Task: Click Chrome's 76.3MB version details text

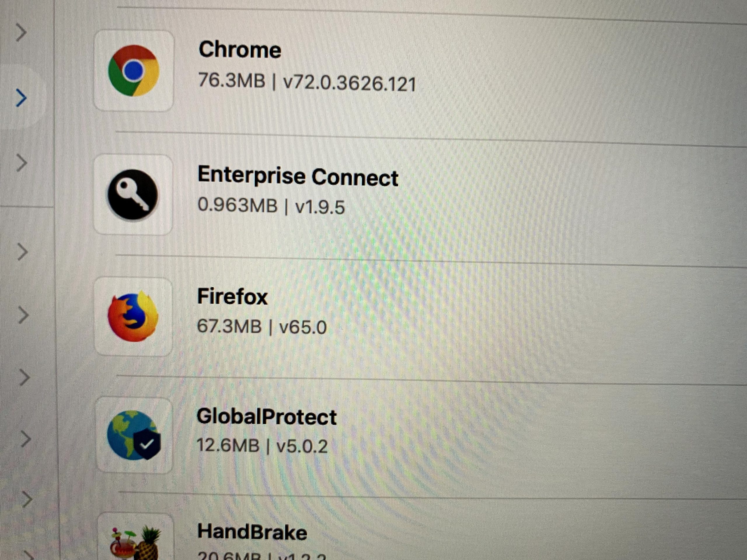Action: (307, 82)
